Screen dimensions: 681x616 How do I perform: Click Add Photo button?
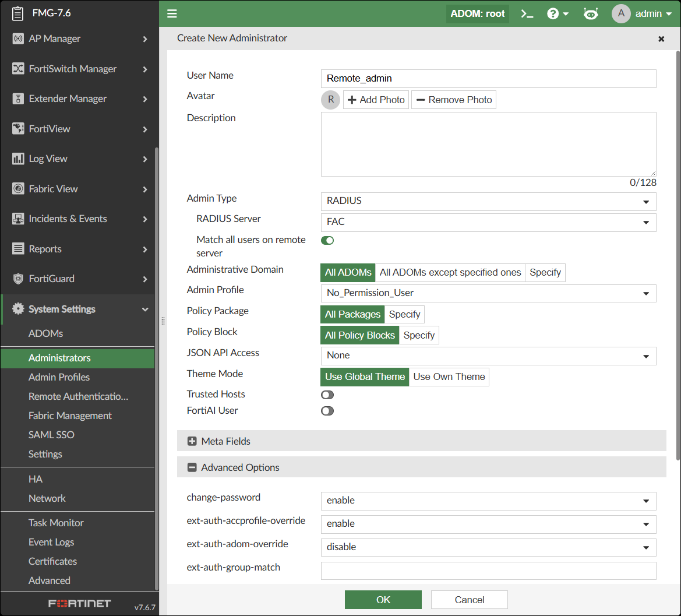[x=376, y=100]
